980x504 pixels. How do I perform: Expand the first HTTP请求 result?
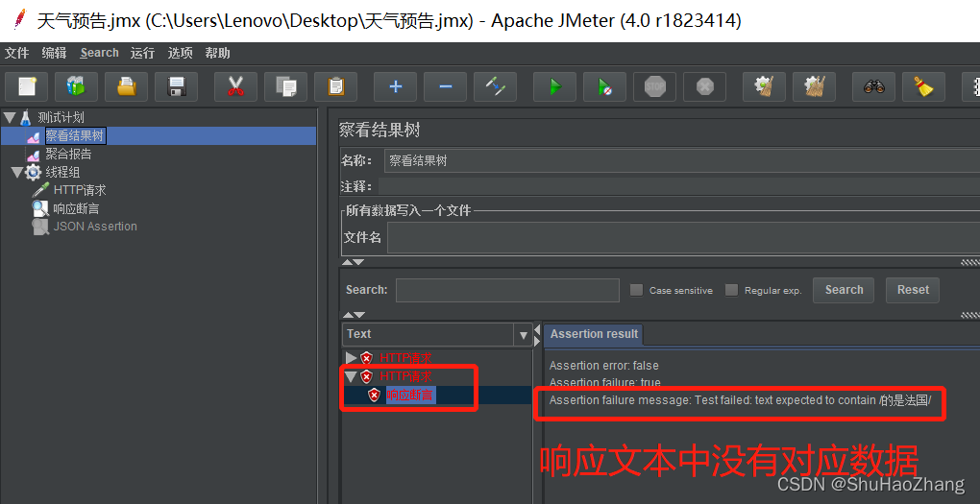pos(352,358)
